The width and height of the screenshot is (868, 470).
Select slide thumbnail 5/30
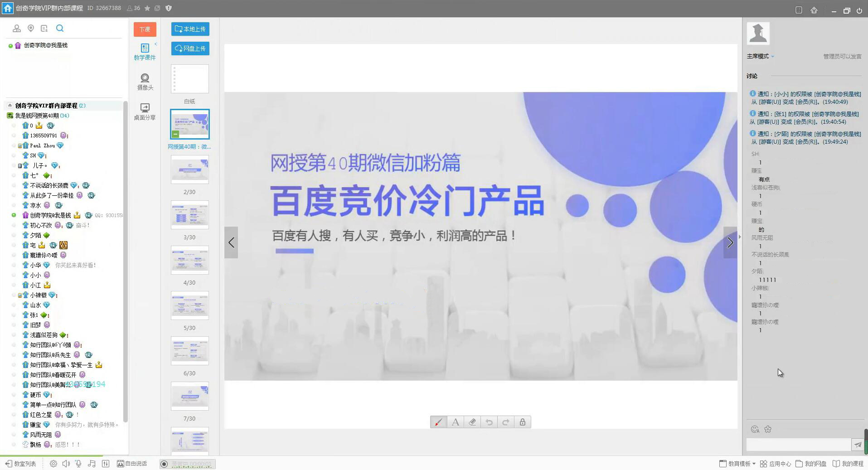(189, 305)
